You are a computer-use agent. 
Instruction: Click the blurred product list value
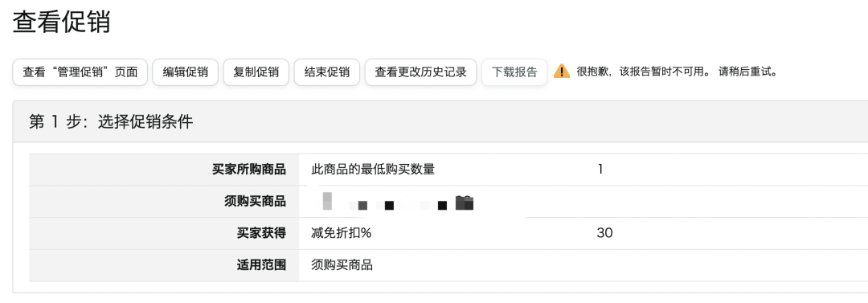pyautogui.click(x=396, y=202)
